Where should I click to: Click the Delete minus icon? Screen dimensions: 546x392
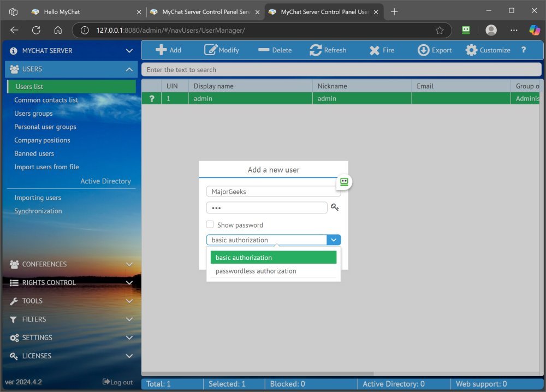(264, 50)
